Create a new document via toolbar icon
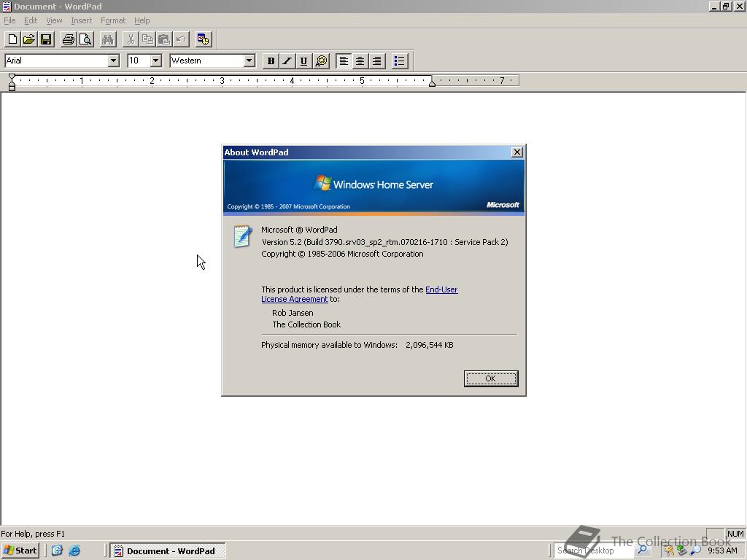The width and height of the screenshot is (747, 560). (13, 39)
